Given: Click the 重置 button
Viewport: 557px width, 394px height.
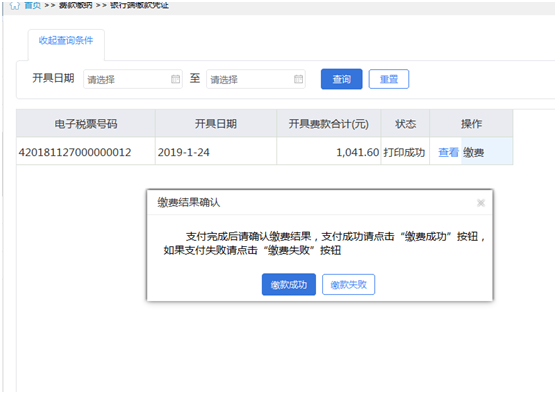Looking at the screenshot, I should click(389, 79).
